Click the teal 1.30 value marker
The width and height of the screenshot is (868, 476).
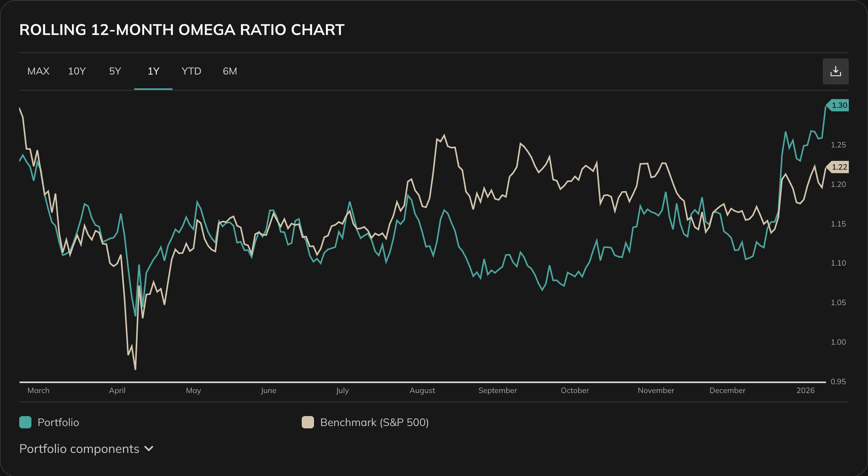click(x=840, y=105)
